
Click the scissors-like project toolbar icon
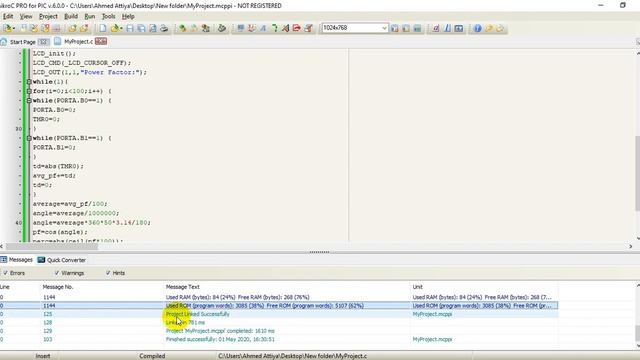(x=34, y=28)
